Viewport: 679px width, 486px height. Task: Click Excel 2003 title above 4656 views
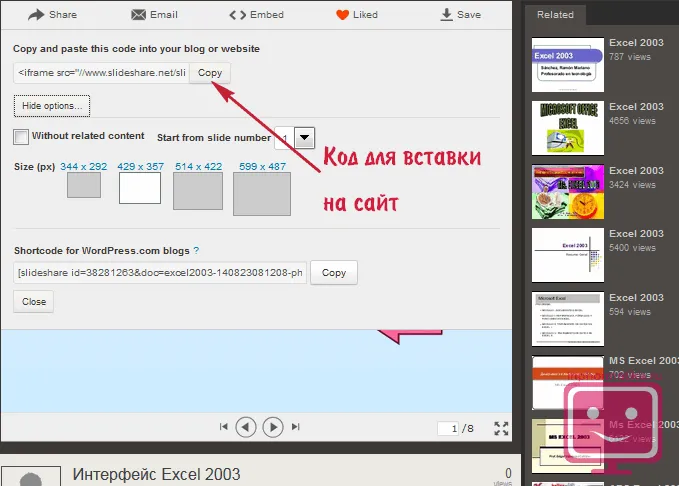(636, 107)
